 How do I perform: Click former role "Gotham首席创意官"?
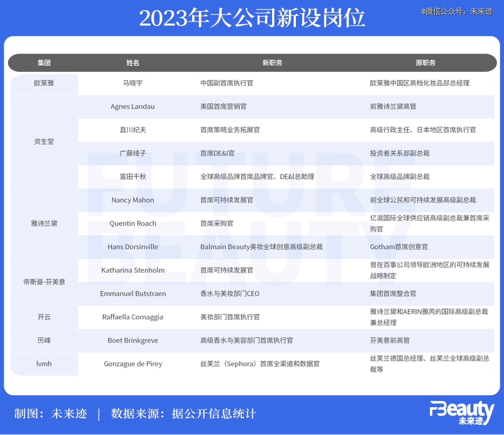pyautogui.click(x=399, y=247)
